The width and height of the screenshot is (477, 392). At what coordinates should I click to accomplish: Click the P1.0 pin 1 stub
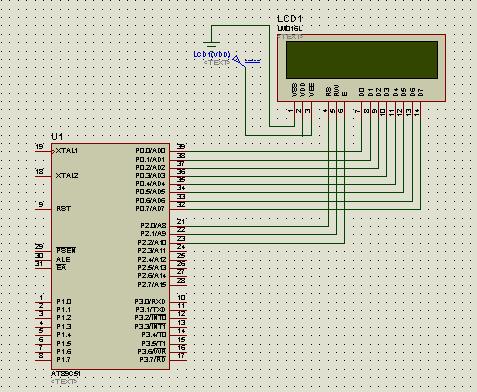coord(43,302)
